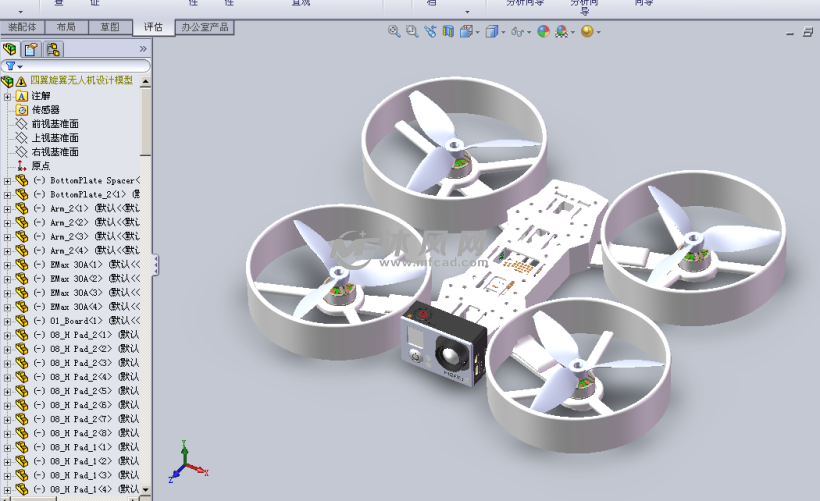Screen dimensions: 820x501
Task: Open the PropertyManager icon tab
Action: (31, 49)
